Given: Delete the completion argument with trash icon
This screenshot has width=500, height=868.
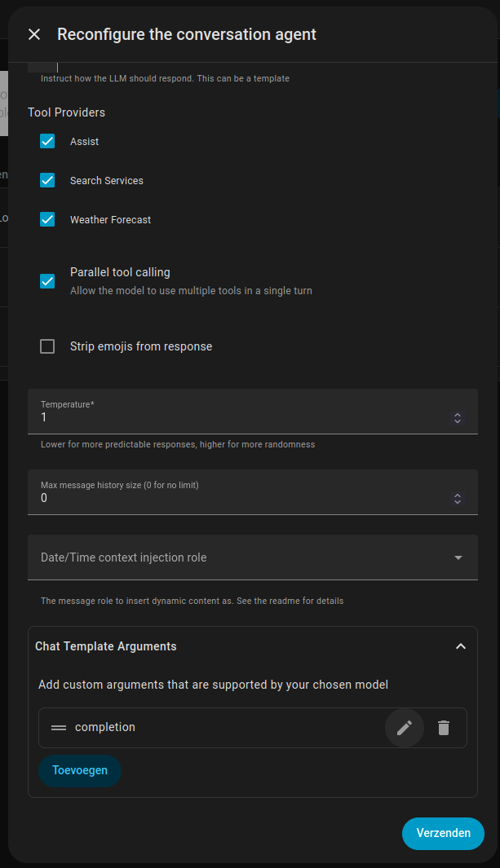Looking at the screenshot, I should [444, 728].
